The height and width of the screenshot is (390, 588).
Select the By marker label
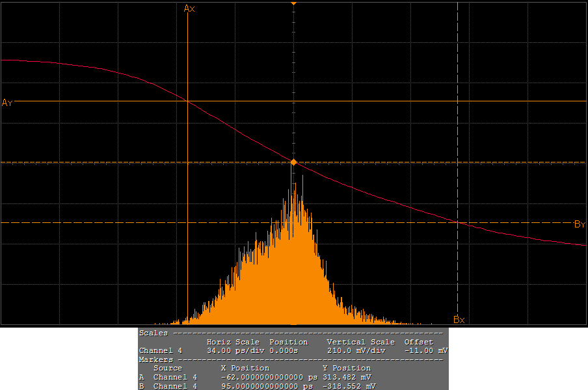(580, 224)
